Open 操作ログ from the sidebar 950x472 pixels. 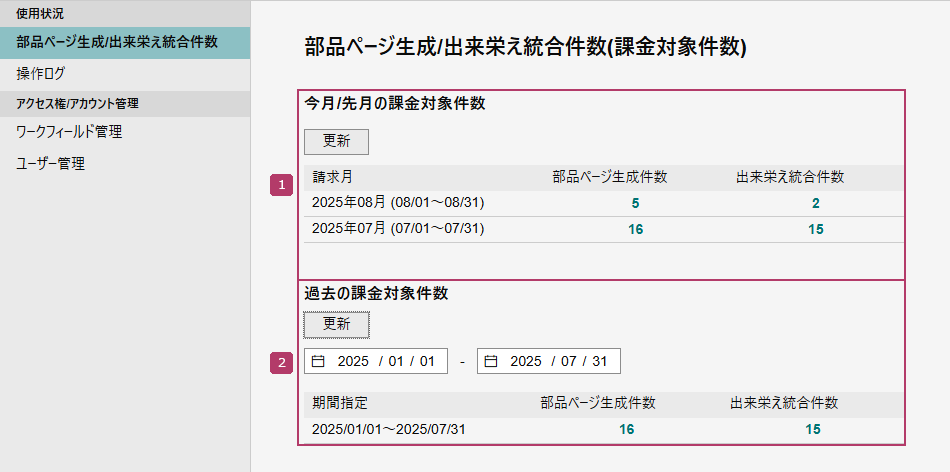click(41, 74)
